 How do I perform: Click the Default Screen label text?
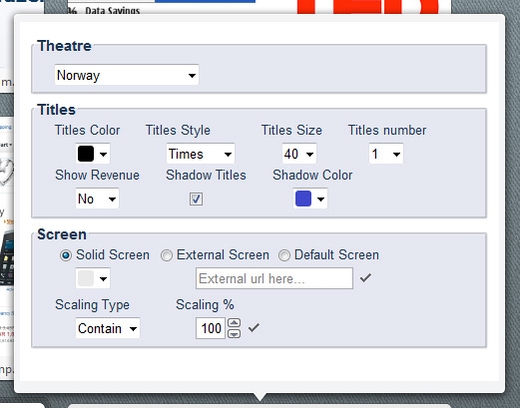(x=337, y=255)
